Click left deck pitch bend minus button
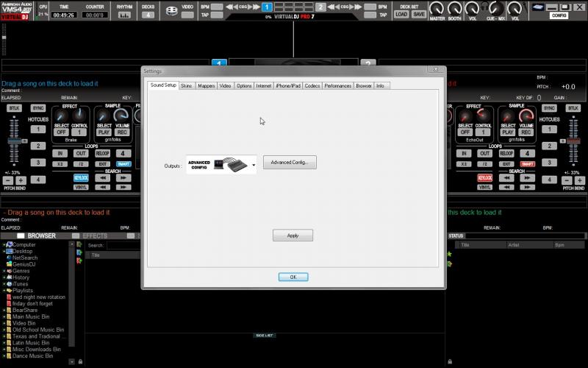The image size is (588, 368). tap(8, 180)
